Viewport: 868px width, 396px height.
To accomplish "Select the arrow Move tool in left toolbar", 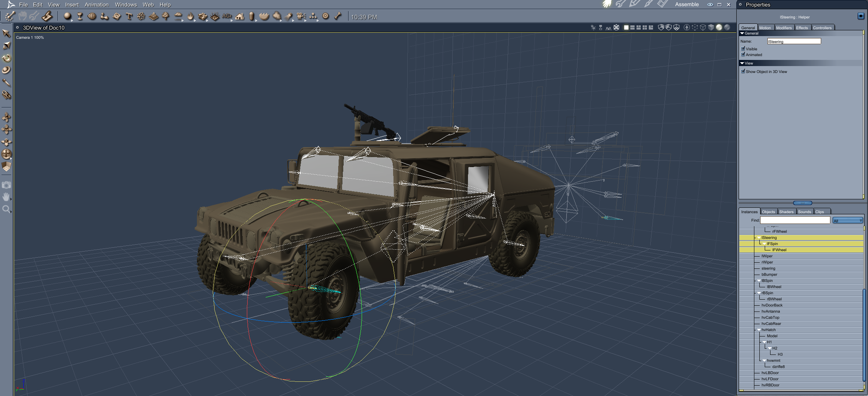I will pos(6,33).
